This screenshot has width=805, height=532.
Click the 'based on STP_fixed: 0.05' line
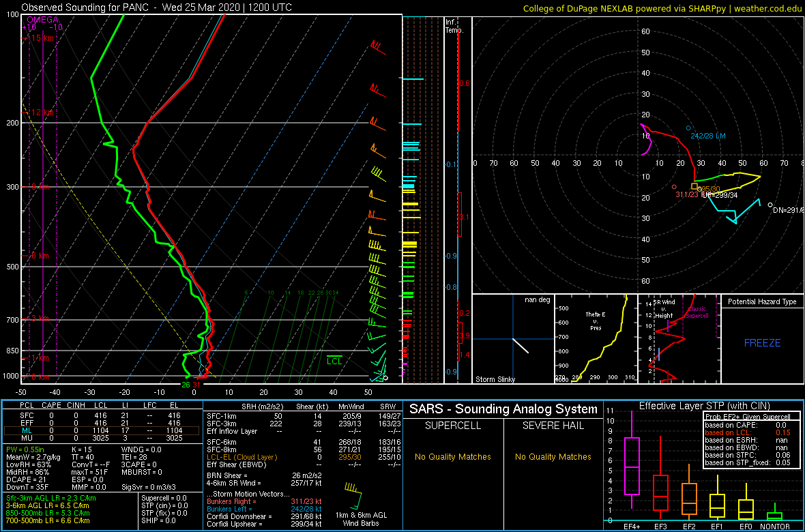(x=748, y=462)
